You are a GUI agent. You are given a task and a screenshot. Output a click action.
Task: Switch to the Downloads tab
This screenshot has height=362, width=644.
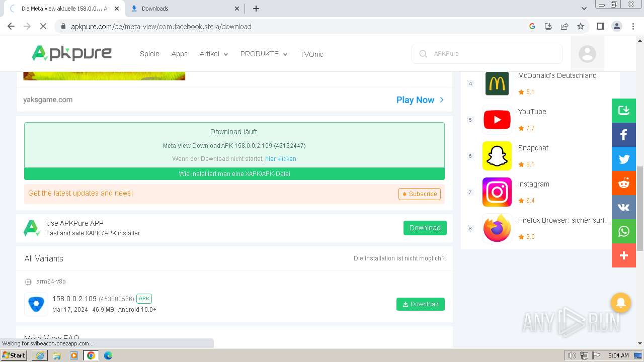(184, 9)
